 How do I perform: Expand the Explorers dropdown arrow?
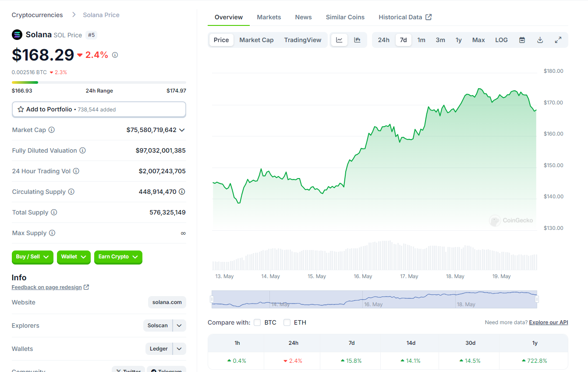pyautogui.click(x=180, y=325)
